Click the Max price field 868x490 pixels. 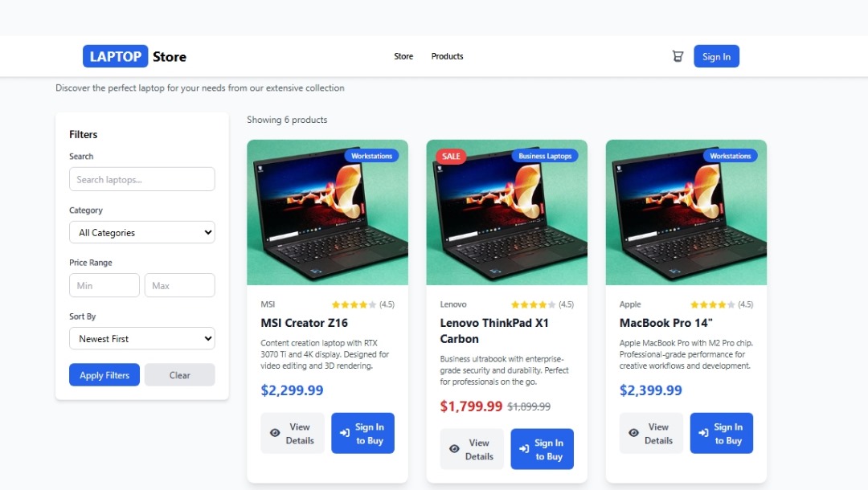click(179, 285)
